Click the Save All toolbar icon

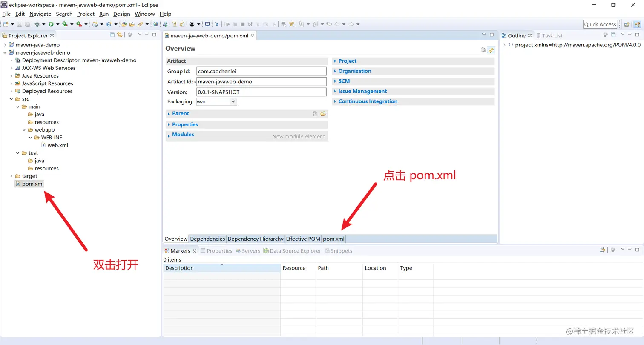(x=27, y=24)
